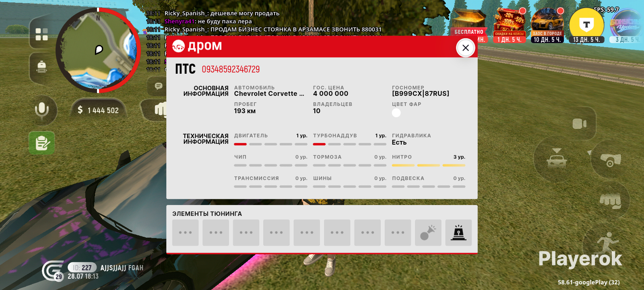This screenshot has height=290, width=644.
Task: Tap the Chevrolet Corvette vehicle name
Action: click(x=269, y=93)
